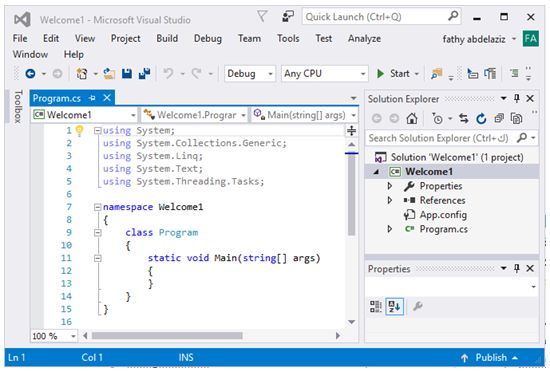The image size is (550, 371).
Task: Click Publish in the status bar
Action: point(491,357)
